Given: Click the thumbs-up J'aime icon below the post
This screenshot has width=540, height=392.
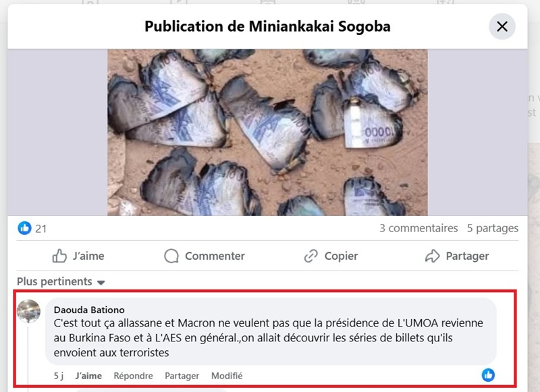Looking at the screenshot, I should pyautogui.click(x=59, y=256).
